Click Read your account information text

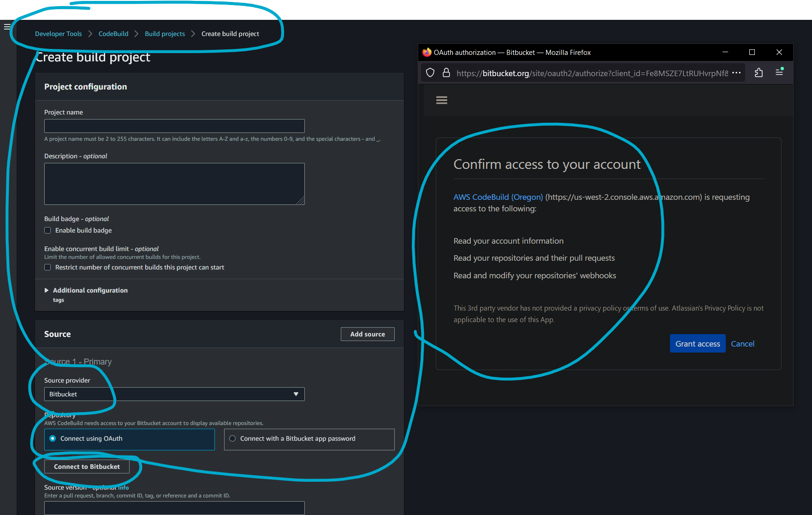point(508,241)
